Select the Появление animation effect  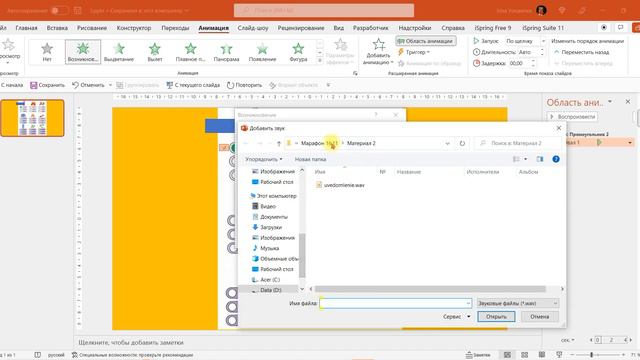tap(262, 52)
